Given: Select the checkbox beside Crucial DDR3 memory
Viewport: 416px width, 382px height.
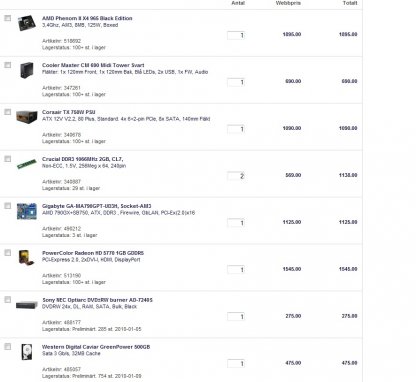Looking at the screenshot, I should pyautogui.click(x=7, y=159).
